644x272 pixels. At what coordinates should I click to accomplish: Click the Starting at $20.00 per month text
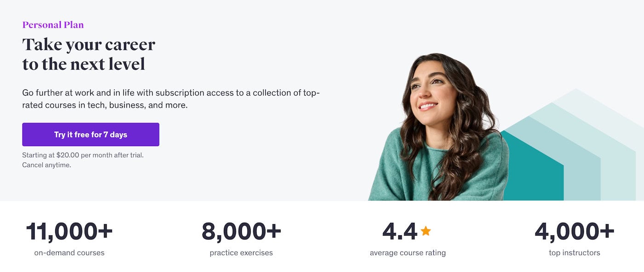(x=83, y=155)
